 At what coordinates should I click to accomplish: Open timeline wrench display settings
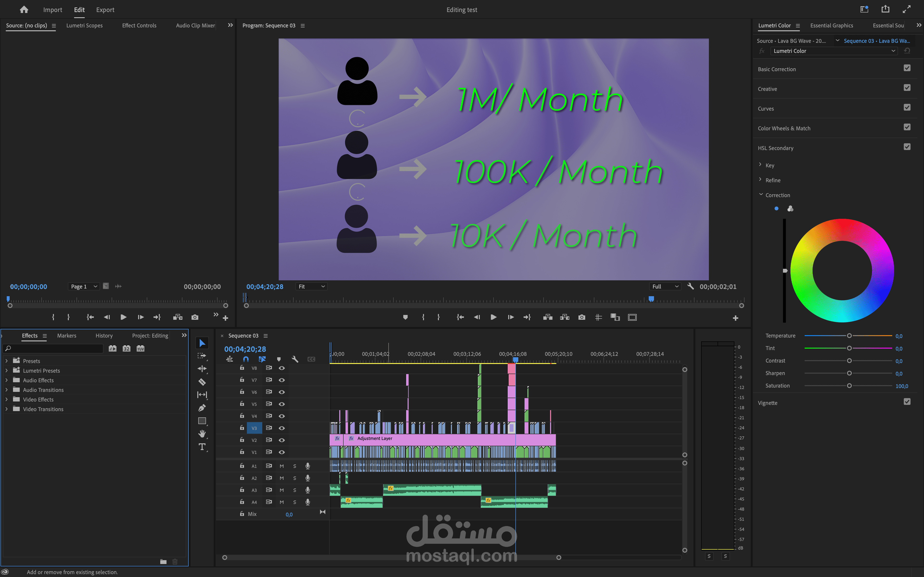pos(295,359)
